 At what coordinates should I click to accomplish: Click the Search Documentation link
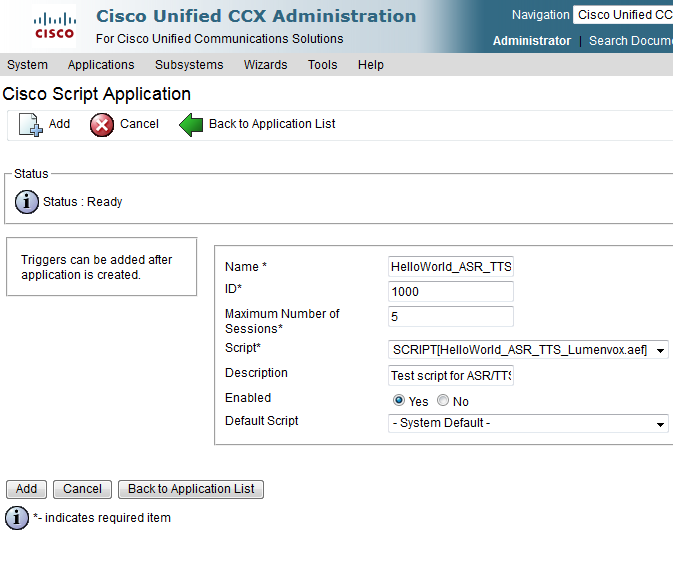coord(631,41)
